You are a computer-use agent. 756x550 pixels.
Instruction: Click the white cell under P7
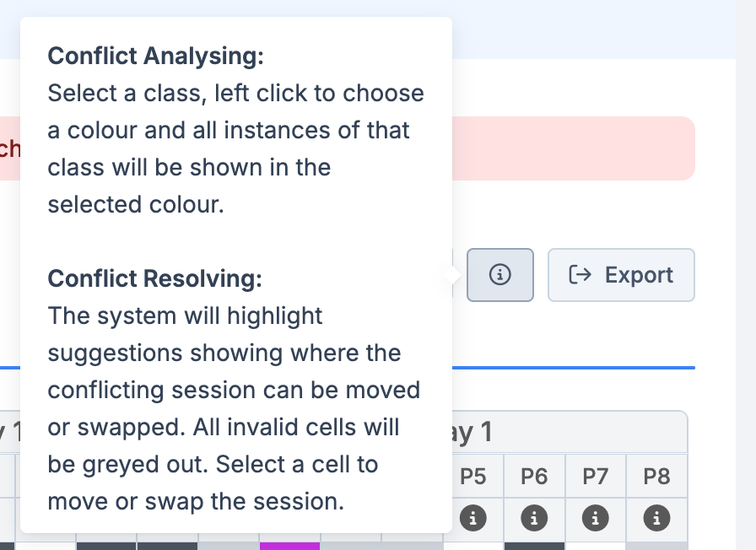pyautogui.click(x=596, y=546)
